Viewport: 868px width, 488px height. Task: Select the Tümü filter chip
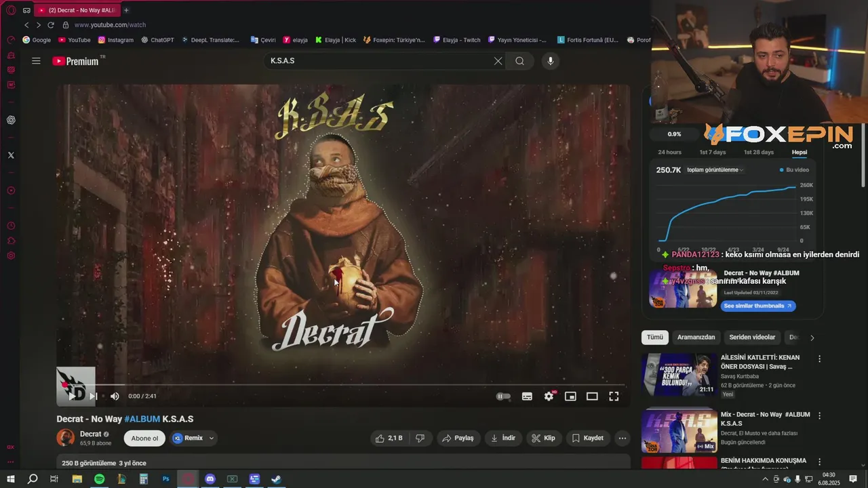pyautogui.click(x=655, y=338)
